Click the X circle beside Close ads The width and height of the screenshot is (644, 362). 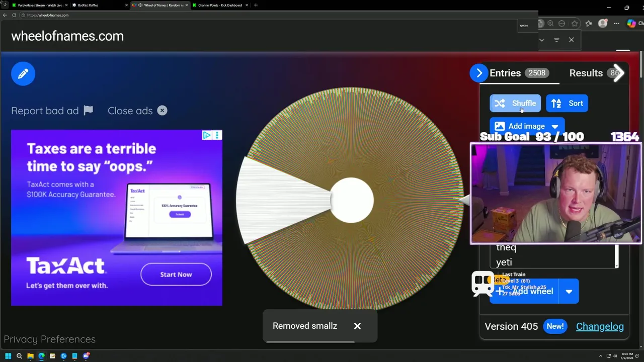click(x=162, y=111)
